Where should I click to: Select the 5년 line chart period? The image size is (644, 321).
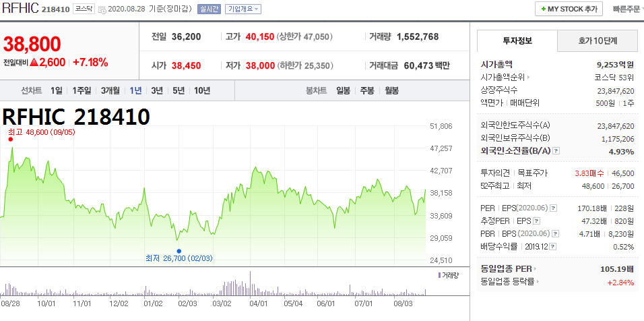point(179,91)
